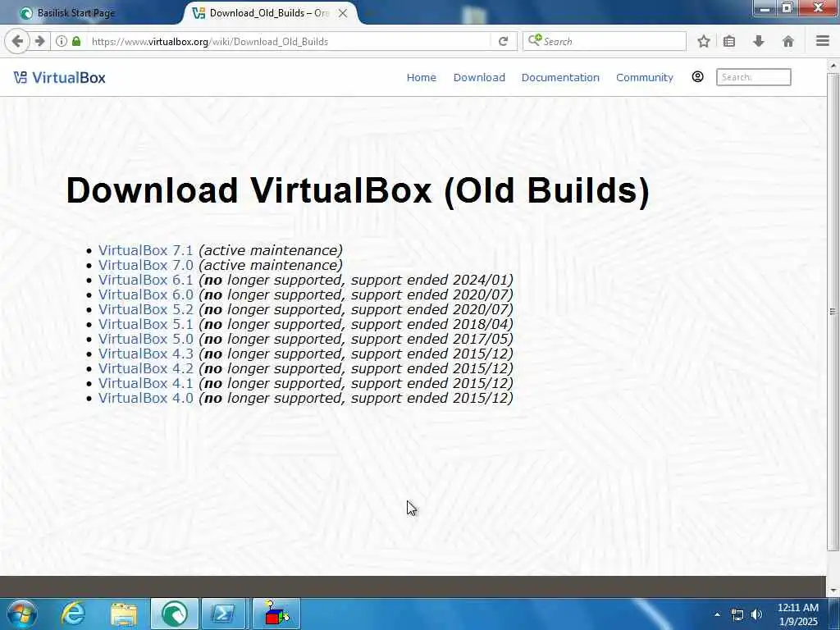This screenshot has height=630, width=840.
Task: Click the volume speaker tray icon
Action: click(x=756, y=615)
